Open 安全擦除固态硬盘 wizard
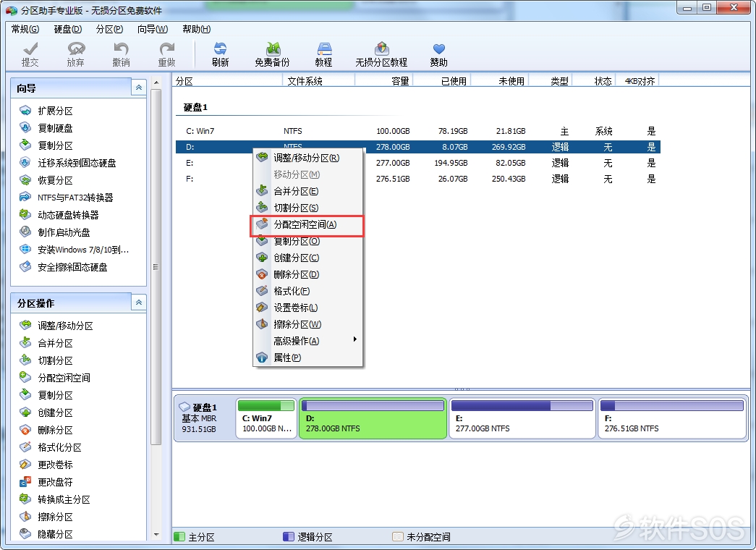This screenshot has height=550, width=756. 63,267
